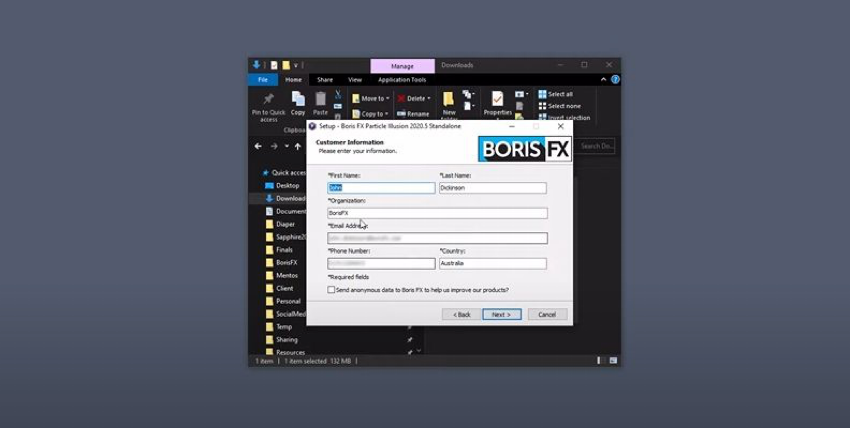Enable Send anonymous data to Boris FX checkbox
The image size is (850, 428).
331,290
